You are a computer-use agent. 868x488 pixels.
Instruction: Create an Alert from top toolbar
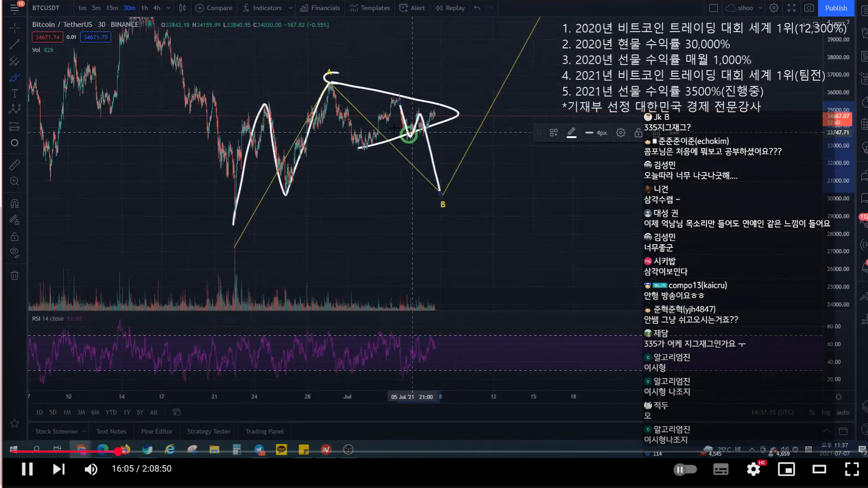tap(412, 8)
